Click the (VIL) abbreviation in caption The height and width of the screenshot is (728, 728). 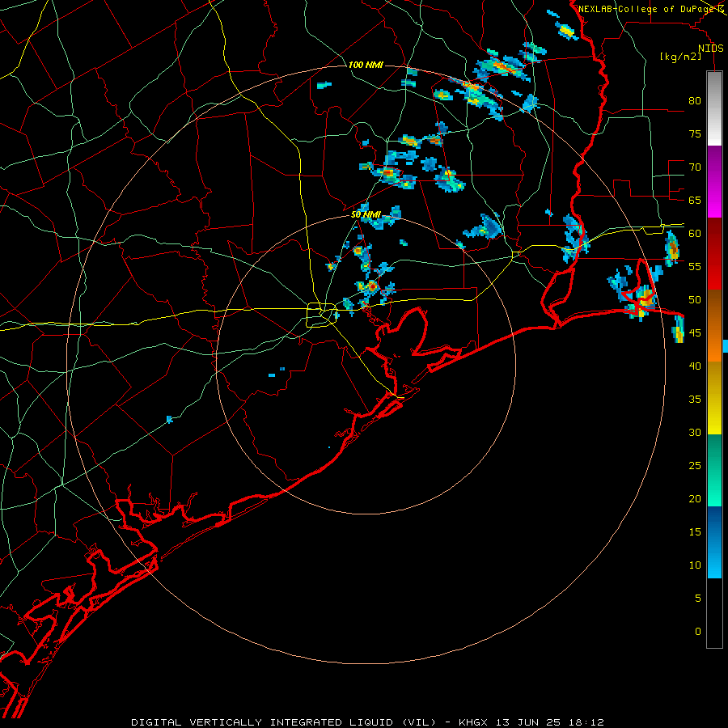419,722
